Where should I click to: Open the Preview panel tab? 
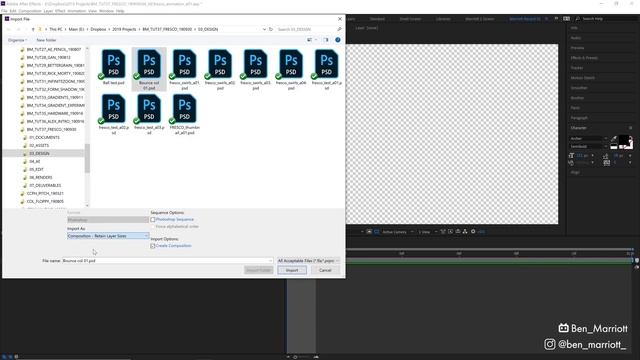tap(577, 48)
